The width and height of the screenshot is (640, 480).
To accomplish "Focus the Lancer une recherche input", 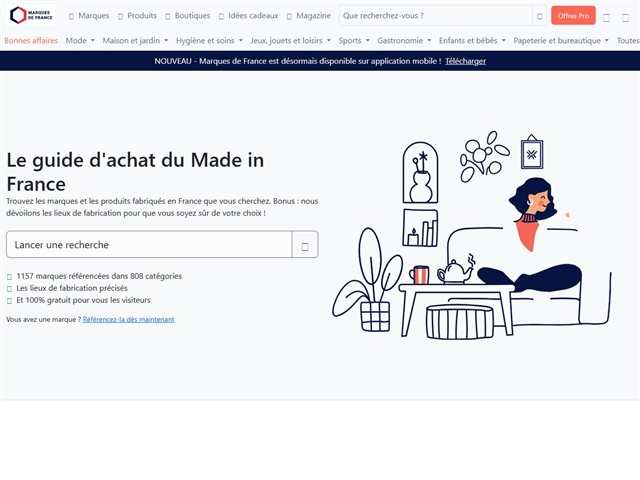I will coord(149,244).
